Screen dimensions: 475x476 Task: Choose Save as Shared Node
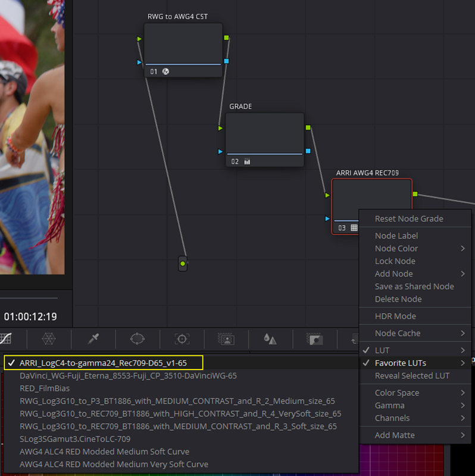[x=415, y=286]
